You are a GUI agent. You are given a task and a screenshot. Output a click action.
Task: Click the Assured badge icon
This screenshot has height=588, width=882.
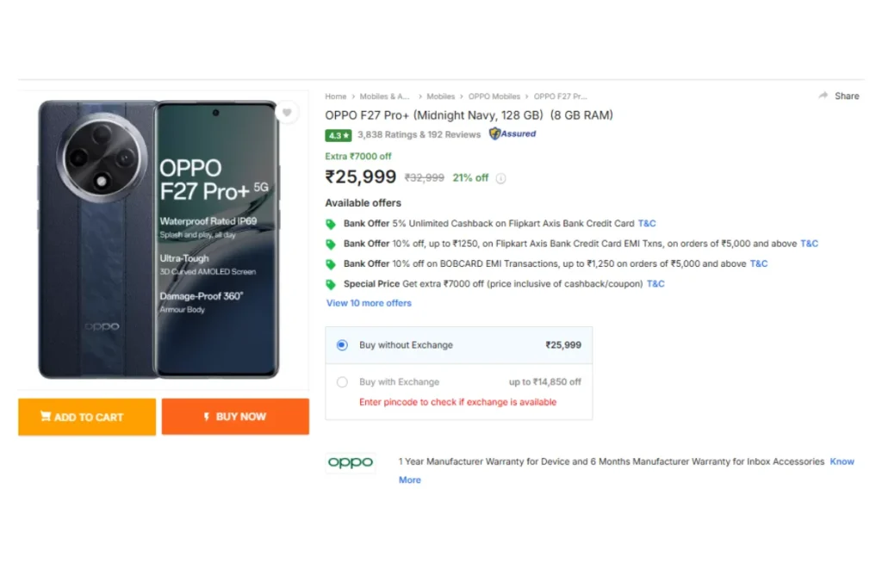tap(512, 133)
